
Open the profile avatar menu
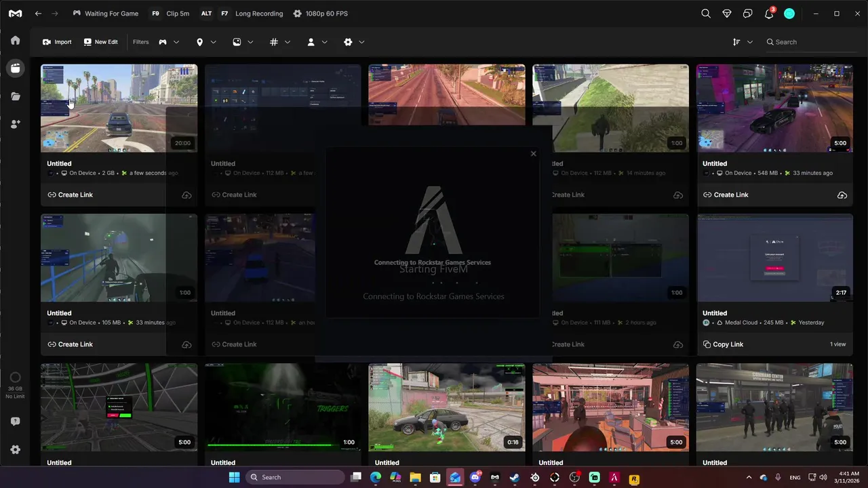789,14
